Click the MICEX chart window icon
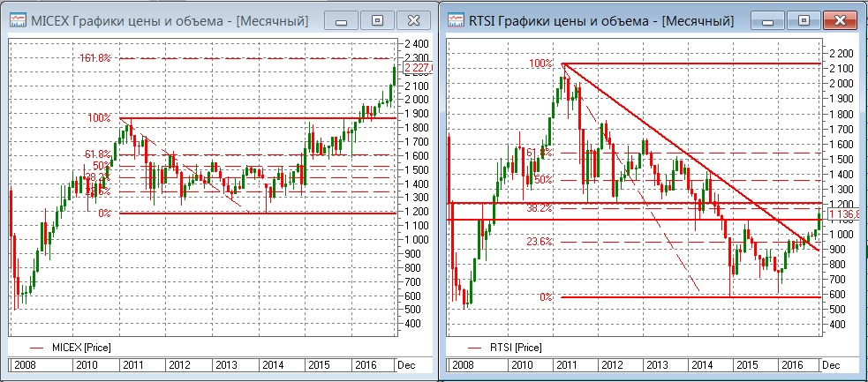Image resolution: width=868 pixels, height=382 pixels. (x=17, y=19)
